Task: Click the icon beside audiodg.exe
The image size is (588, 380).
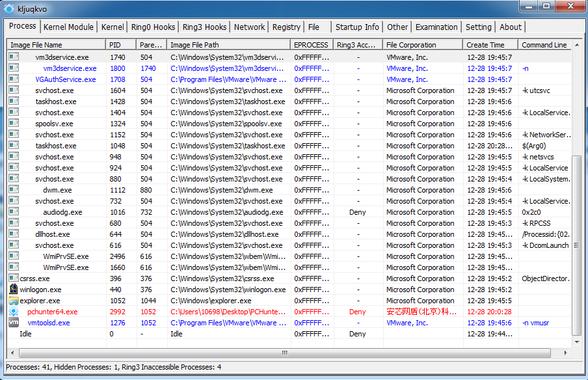Action: [x=14, y=211]
